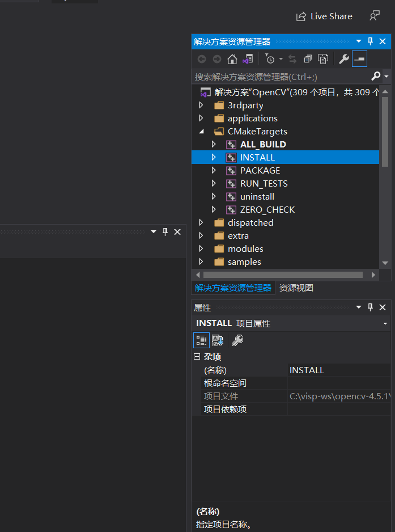Close the Solution Explorer panel
This screenshot has height=532, width=395.
[383, 41]
